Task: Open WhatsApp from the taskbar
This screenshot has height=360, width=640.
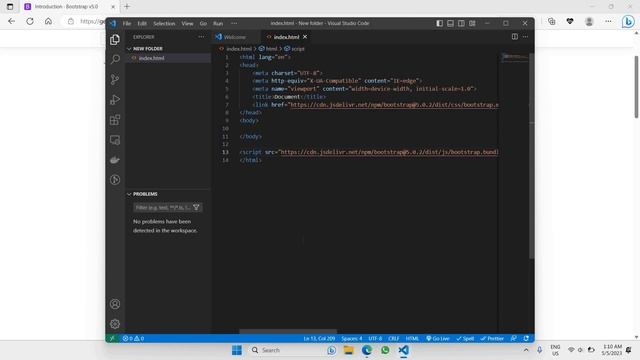Action: (x=385, y=350)
